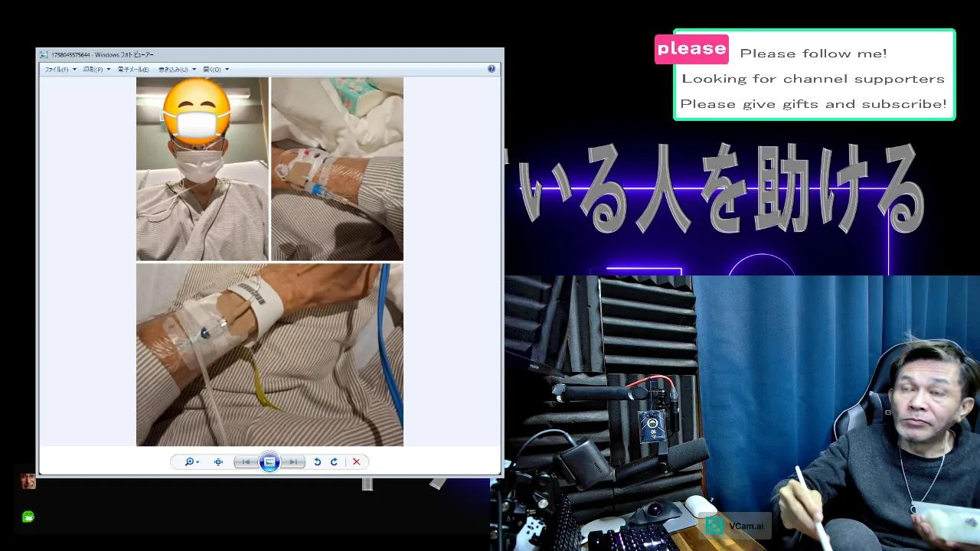980x551 pixels.
Task: Rotate the photo counterclockwise
Action: click(317, 461)
